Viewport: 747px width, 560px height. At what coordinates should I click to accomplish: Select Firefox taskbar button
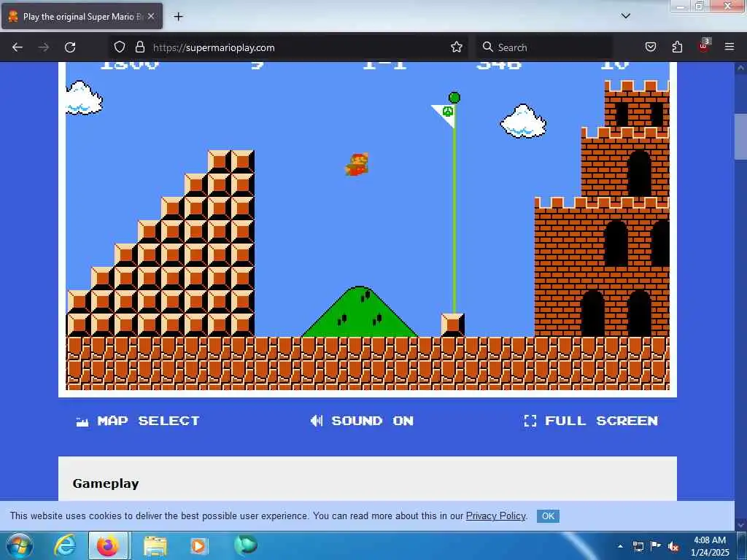point(108,545)
